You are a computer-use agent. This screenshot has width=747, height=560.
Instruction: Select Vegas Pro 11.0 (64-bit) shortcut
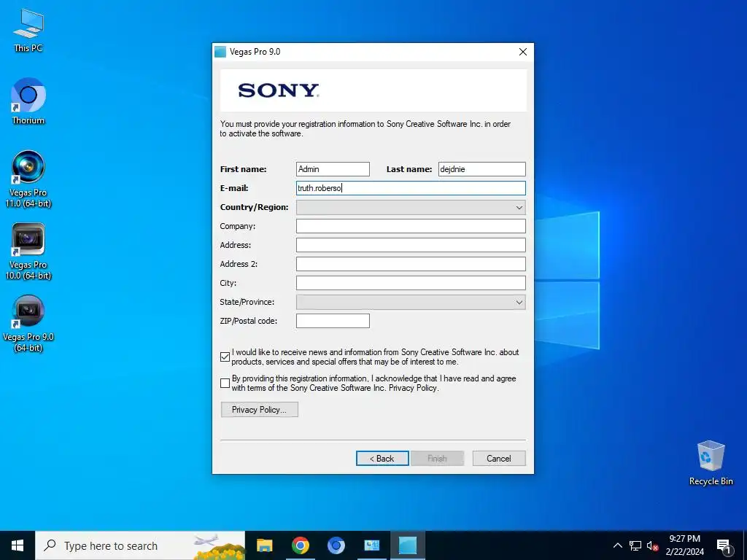[x=28, y=179]
